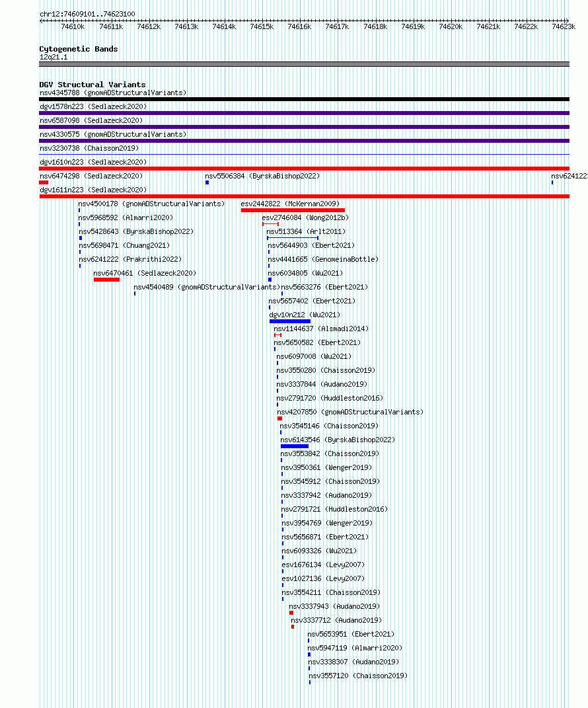The height and width of the screenshot is (708, 588).
Task: Click nsv3337943 (Audano2019) label
Action: coord(334,606)
